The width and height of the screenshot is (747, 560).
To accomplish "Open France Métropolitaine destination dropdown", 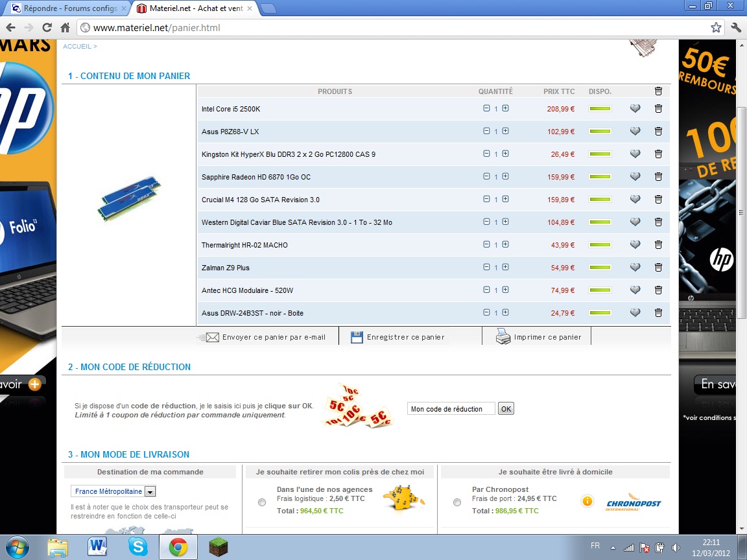I will point(150,492).
